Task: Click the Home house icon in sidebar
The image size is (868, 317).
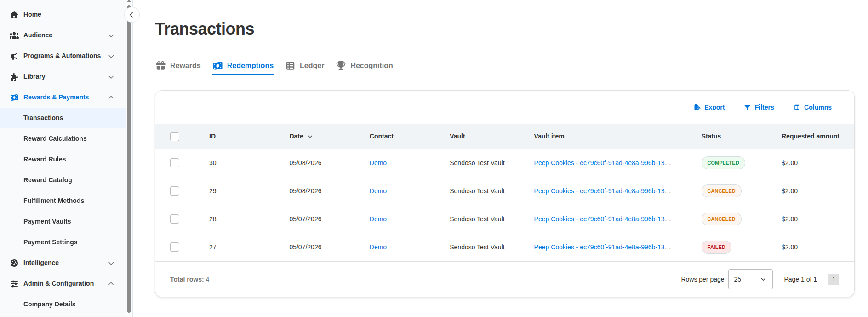Action: (x=14, y=15)
